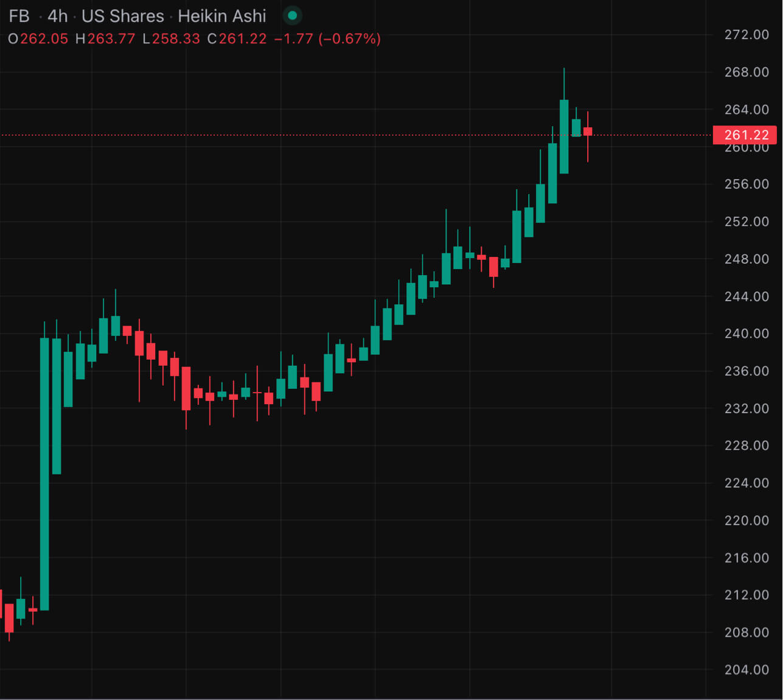
Task: Click the 268.00 price axis label
Action: [746, 72]
